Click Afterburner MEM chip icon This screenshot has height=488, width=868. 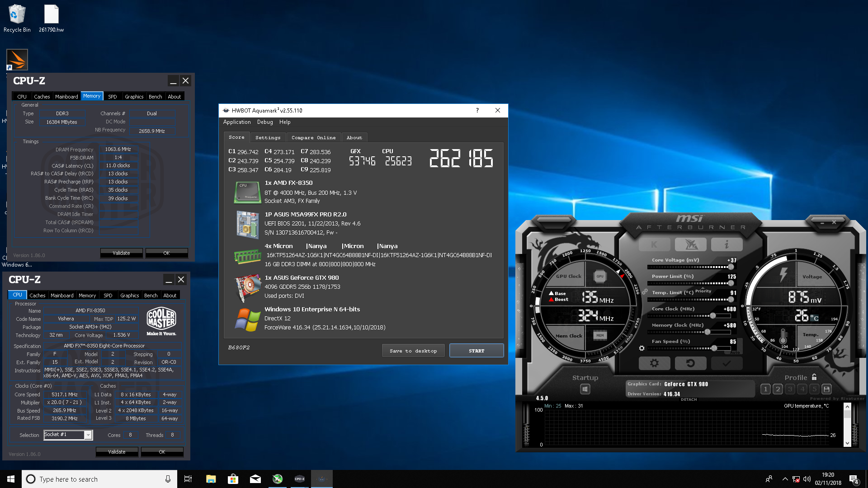600,335
